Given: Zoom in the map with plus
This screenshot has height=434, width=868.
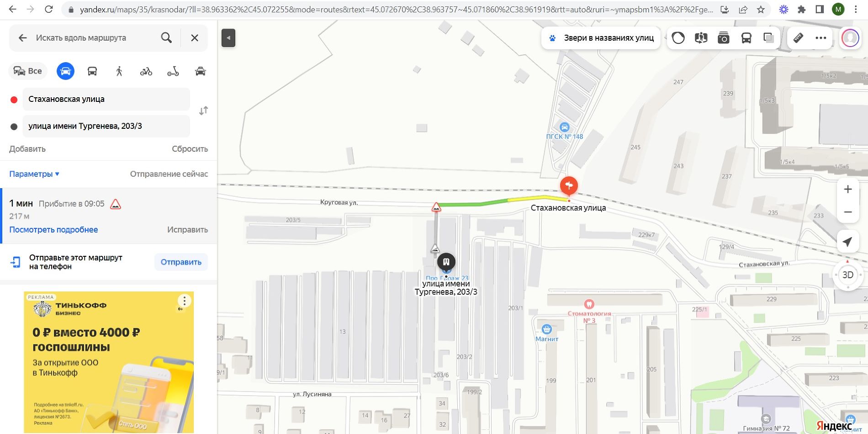Looking at the screenshot, I should (x=848, y=189).
